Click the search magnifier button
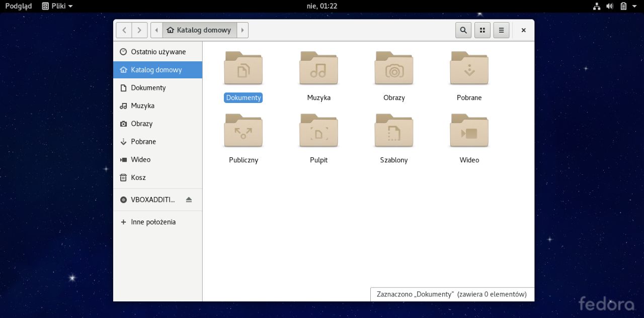This screenshot has width=644, height=318. pos(463,30)
